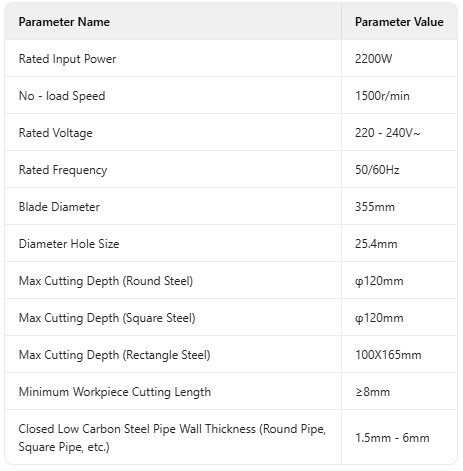This screenshot has width=463, height=471.
Task: Select the Diameter Hole Size label
Action: pyautogui.click(x=69, y=244)
